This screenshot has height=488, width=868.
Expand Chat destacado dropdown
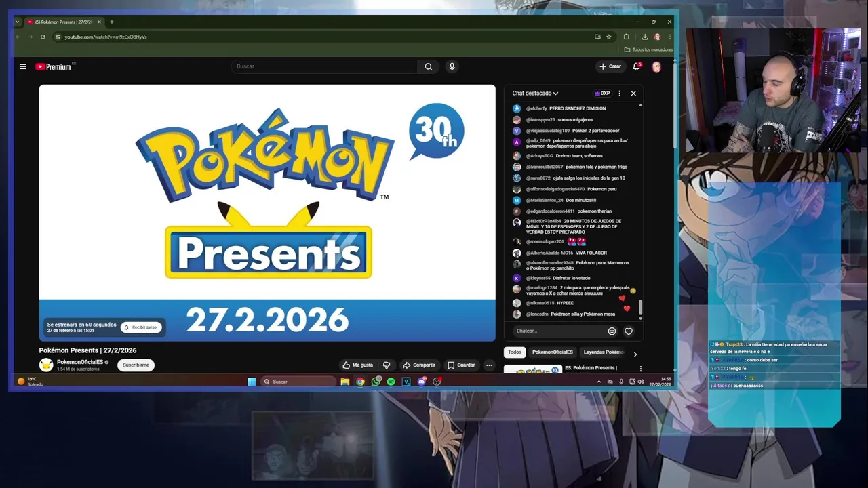[535, 94]
